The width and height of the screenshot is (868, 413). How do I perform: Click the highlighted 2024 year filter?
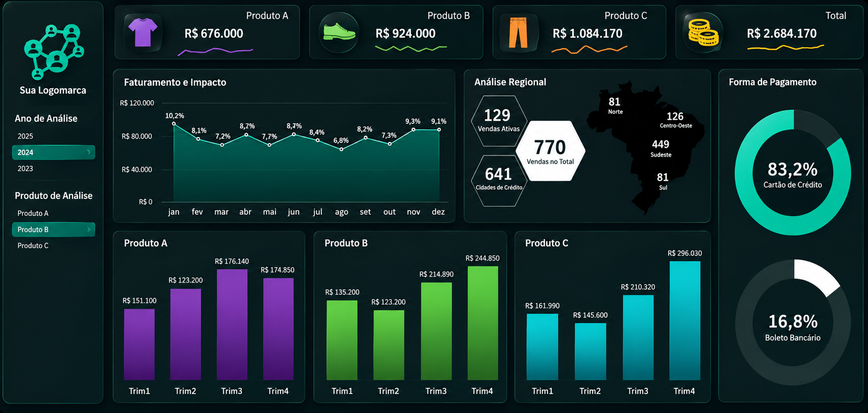[x=53, y=152]
